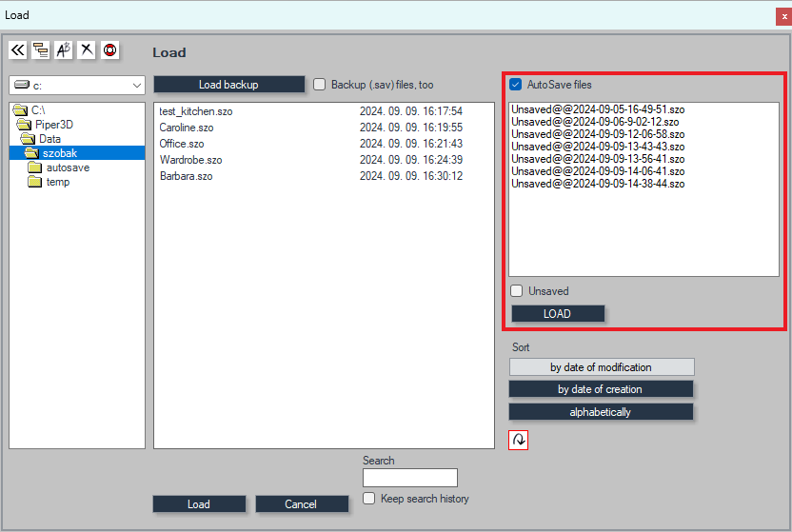The image size is (792, 532).
Task: Click the bottom Load button
Action: pyautogui.click(x=199, y=503)
